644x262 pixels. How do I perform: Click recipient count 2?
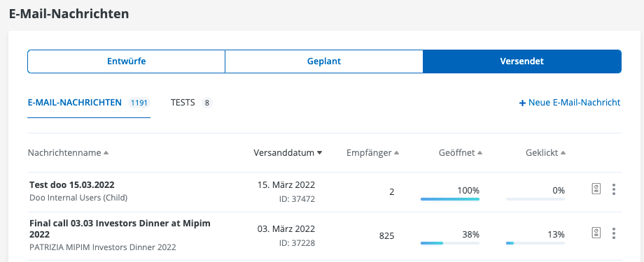pos(391,191)
